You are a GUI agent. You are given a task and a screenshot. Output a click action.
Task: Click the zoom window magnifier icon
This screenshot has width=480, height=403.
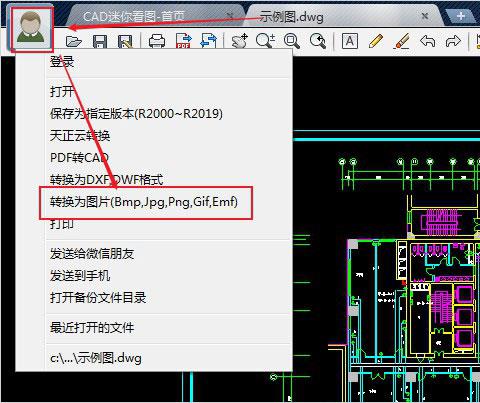pos(292,41)
